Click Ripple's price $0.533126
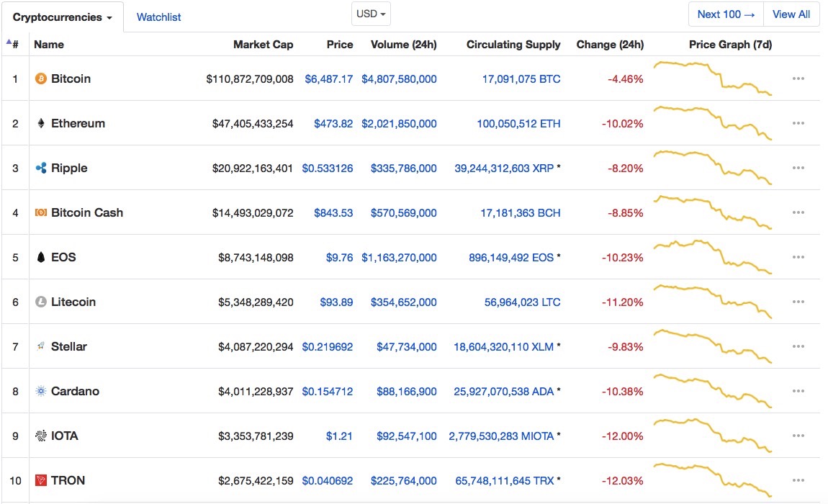 coord(328,168)
